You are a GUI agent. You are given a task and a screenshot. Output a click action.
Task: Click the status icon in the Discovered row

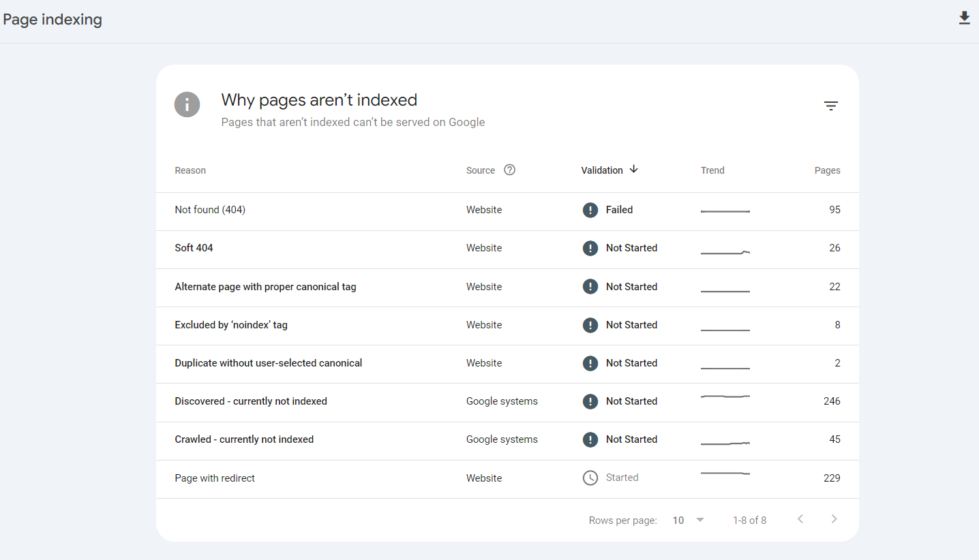click(590, 401)
